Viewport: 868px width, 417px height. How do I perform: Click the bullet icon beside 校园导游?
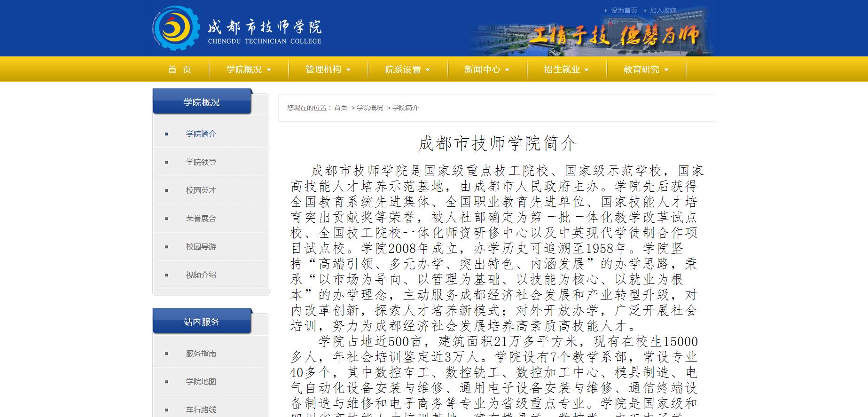[166, 247]
